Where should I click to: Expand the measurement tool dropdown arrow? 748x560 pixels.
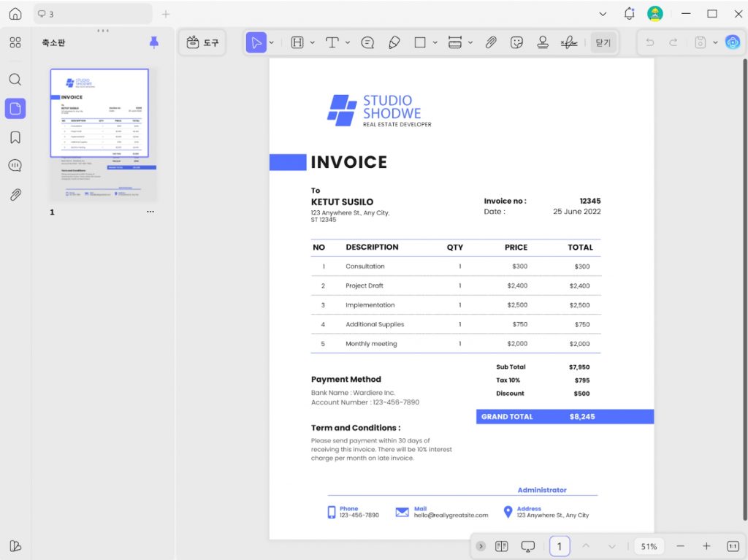click(x=470, y=42)
